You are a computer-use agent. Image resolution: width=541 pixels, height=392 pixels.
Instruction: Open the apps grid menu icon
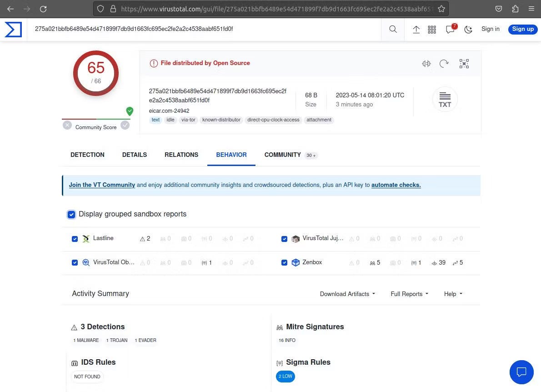(432, 29)
